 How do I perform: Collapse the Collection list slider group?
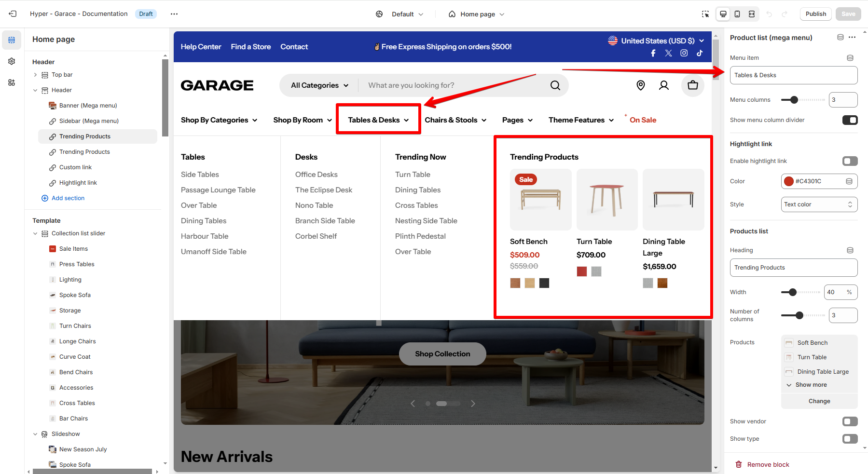[x=35, y=233]
